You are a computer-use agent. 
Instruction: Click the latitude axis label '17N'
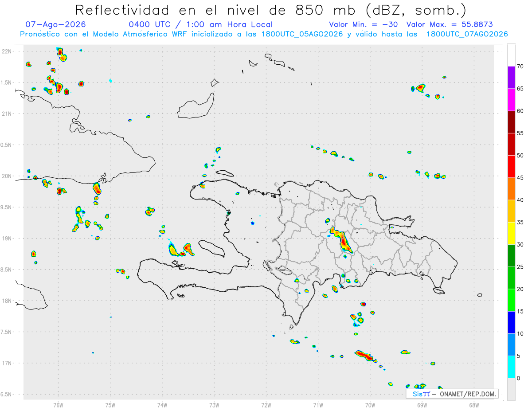[x=7, y=363]
